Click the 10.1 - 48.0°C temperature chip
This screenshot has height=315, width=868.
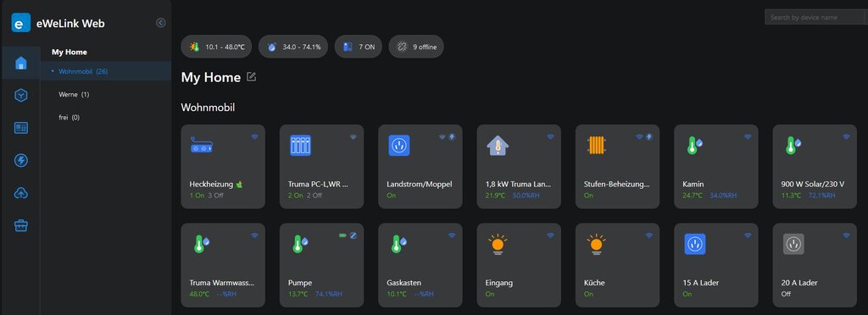(216, 47)
